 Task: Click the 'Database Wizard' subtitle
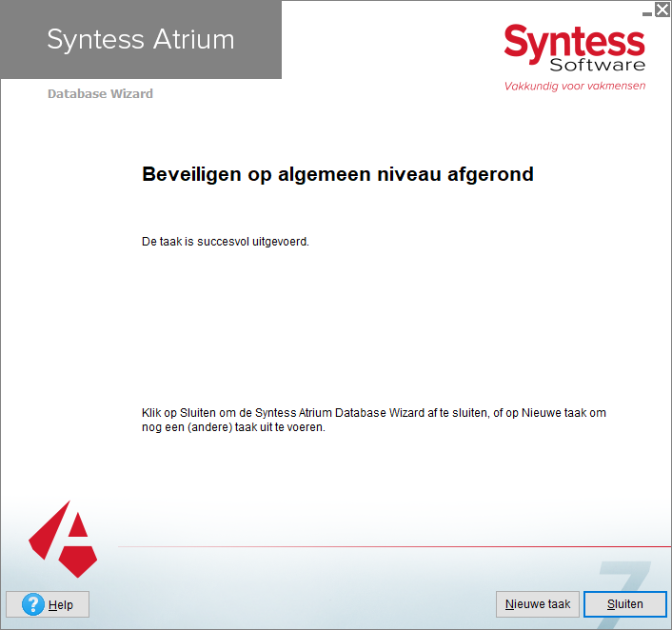[x=100, y=94]
